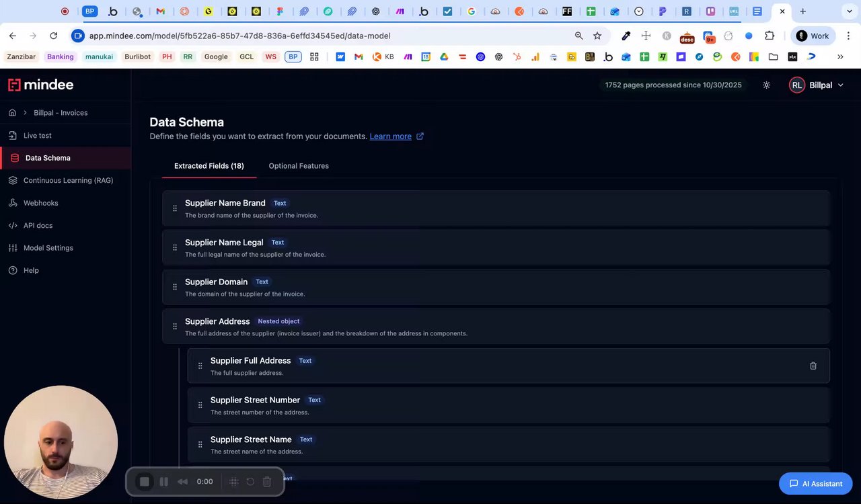The image size is (861, 504).
Task: Delete the Supplier Full Address field
Action: [813, 366]
